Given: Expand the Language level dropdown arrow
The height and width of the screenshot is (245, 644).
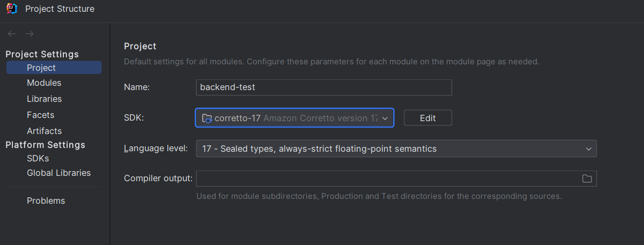Looking at the screenshot, I should [x=588, y=149].
